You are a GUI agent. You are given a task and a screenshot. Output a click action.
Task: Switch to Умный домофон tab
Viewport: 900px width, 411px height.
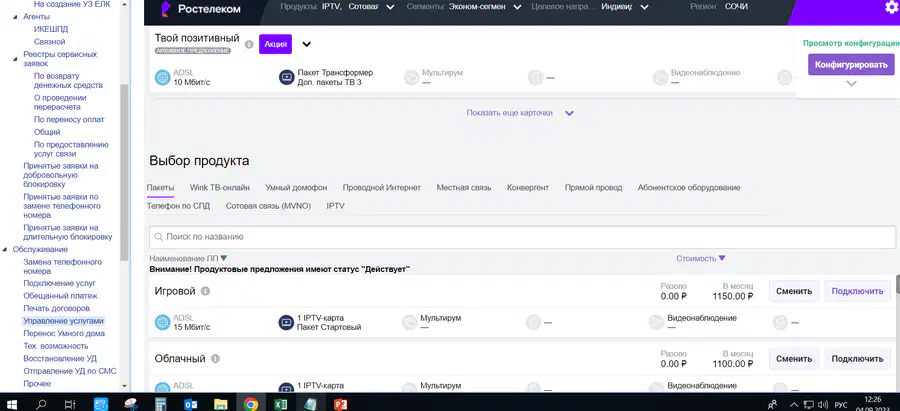296,188
